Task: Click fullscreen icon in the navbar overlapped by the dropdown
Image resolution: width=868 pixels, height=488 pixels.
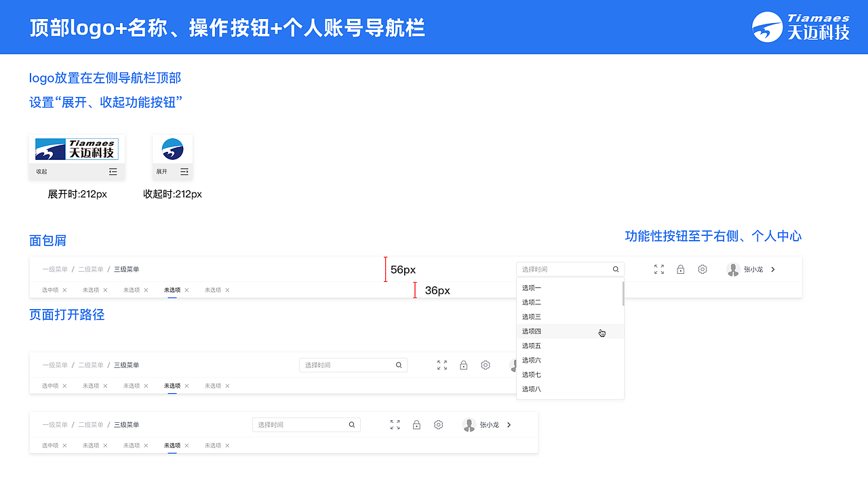Action: pos(442,365)
